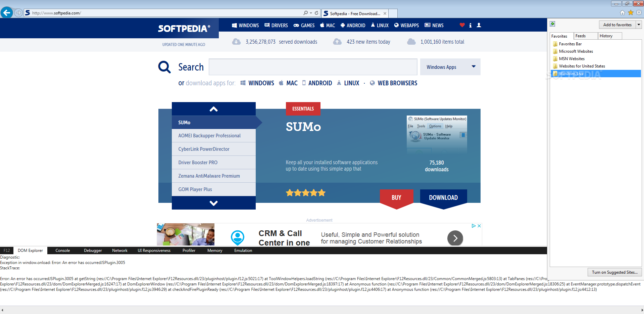Click the DOWNLOAD button for SUMo
The image size is (644, 314).
coord(443,198)
